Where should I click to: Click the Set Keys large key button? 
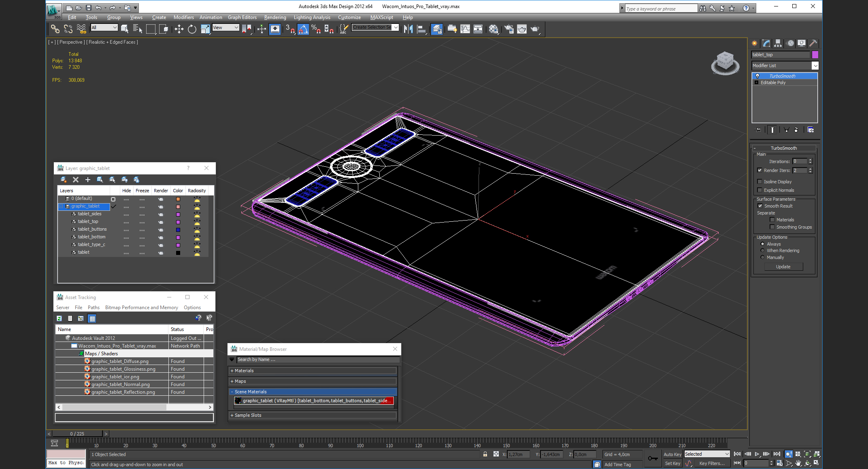click(652, 458)
